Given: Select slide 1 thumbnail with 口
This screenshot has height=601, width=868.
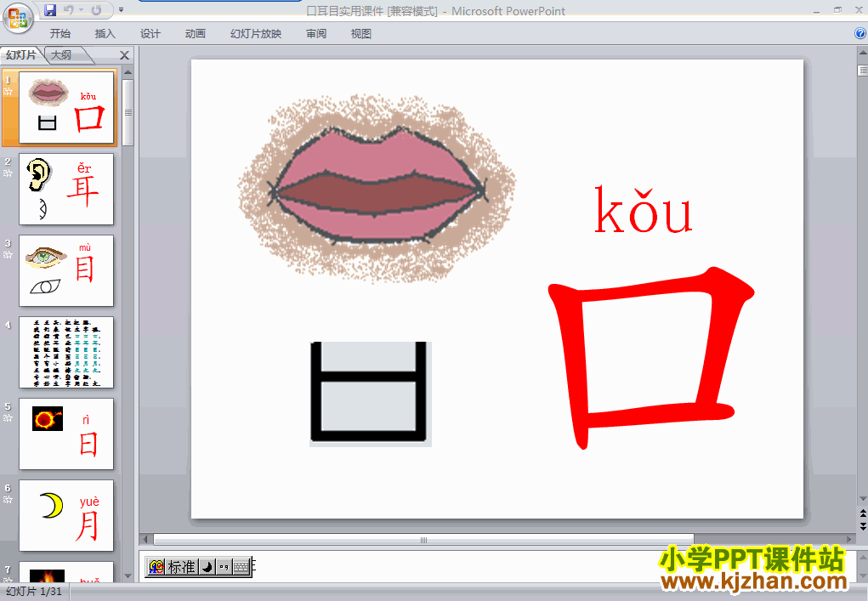Looking at the screenshot, I should pyautogui.click(x=66, y=107).
